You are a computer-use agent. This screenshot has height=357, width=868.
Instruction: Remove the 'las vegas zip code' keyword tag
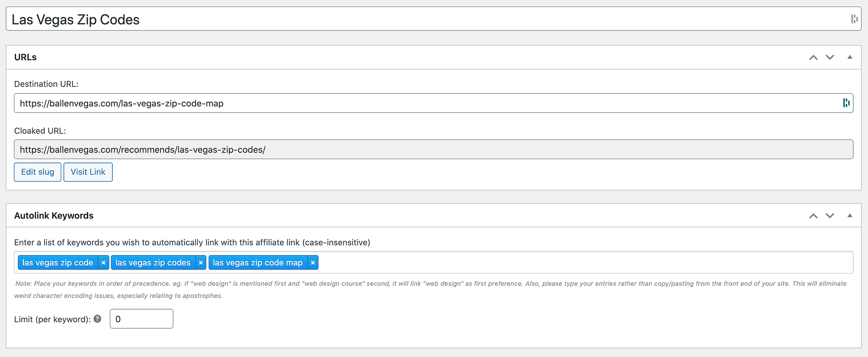(x=103, y=263)
